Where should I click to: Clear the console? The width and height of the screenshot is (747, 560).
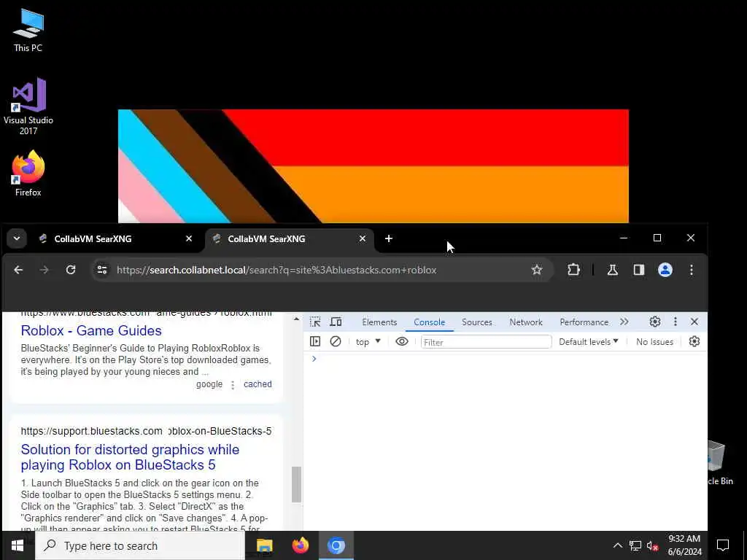point(336,341)
